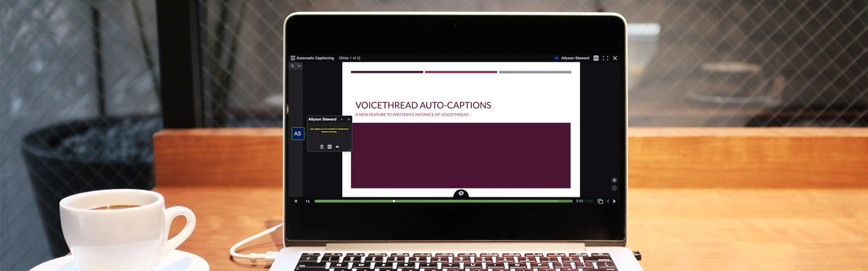Click the grey zoom-out circle below the plus

coord(614,188)
